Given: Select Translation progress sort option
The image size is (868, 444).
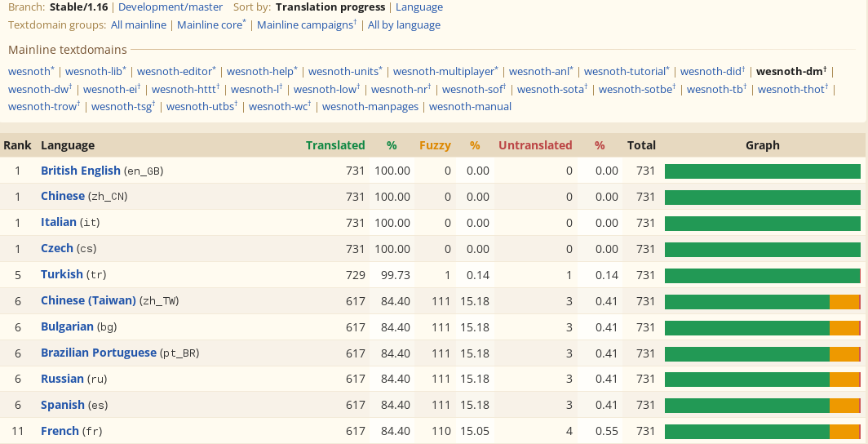Looking at the screenshot, I should point(330,7).
